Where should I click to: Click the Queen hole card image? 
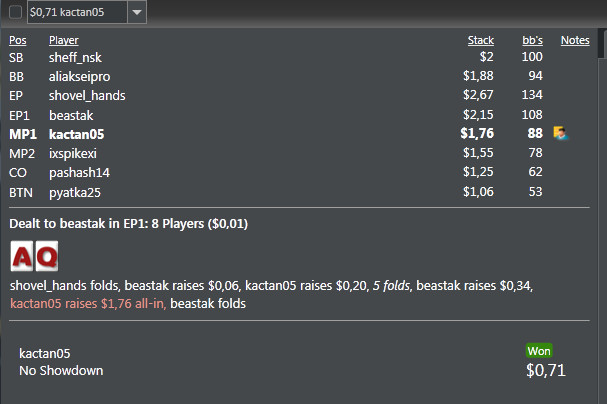tap(47, 256)
